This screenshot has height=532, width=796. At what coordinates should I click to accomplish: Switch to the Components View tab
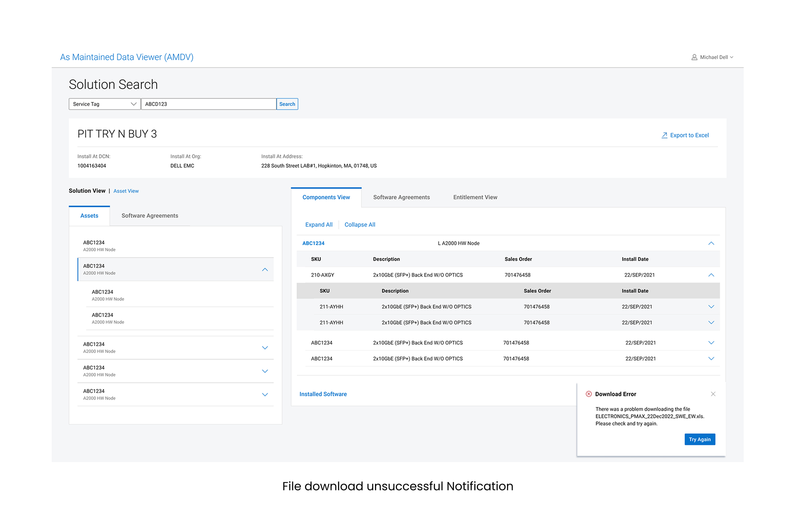(x=326, y=197)
